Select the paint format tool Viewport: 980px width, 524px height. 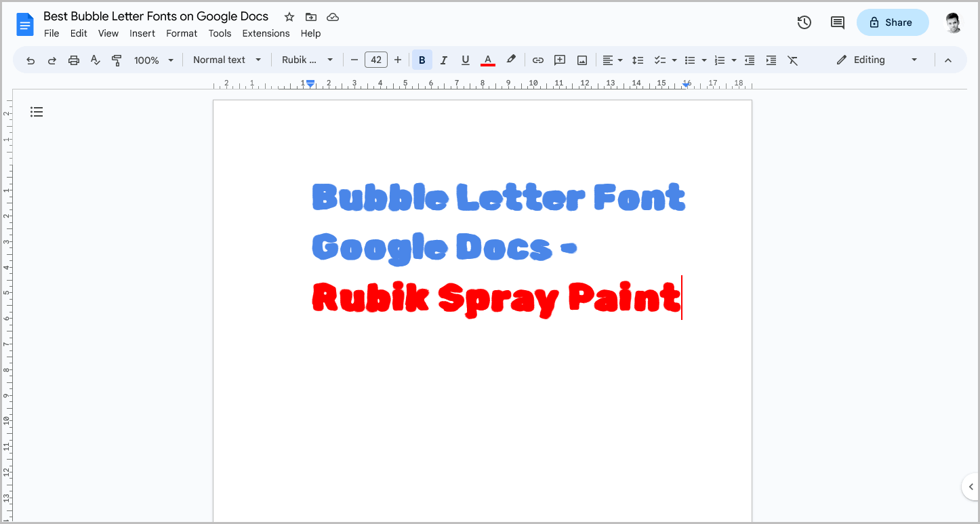pos(117,60)
